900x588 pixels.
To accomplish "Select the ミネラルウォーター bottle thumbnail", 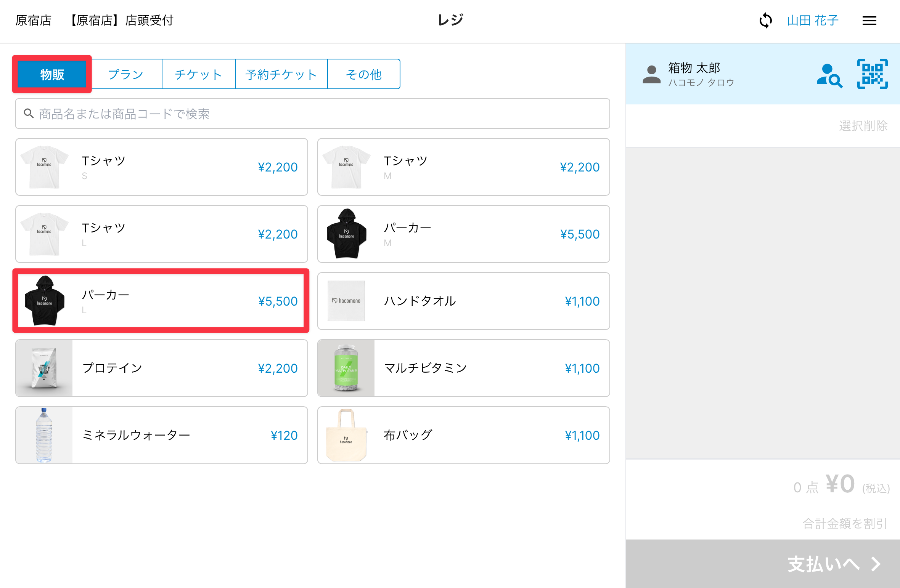I will (x=44, y=435).
